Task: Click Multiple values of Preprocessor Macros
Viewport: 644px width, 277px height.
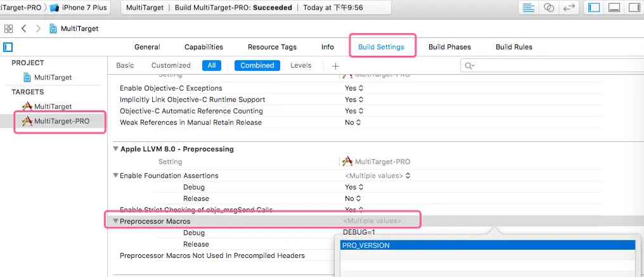Action: [372, 221]
